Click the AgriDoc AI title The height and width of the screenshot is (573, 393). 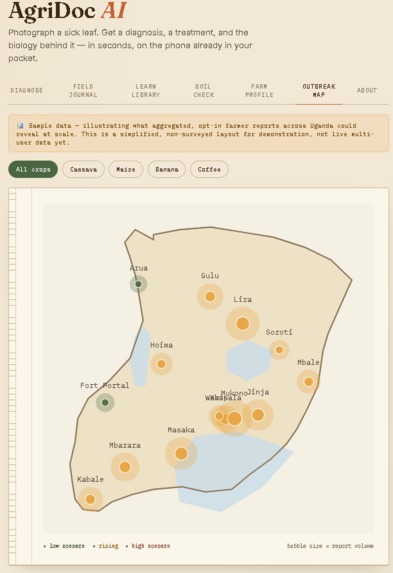pos(67,11)
